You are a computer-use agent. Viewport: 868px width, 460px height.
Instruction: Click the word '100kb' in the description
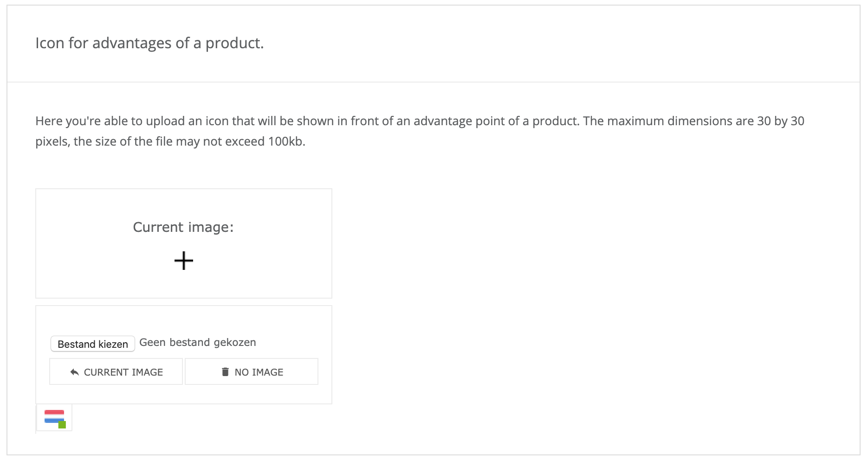pos(285,141)
